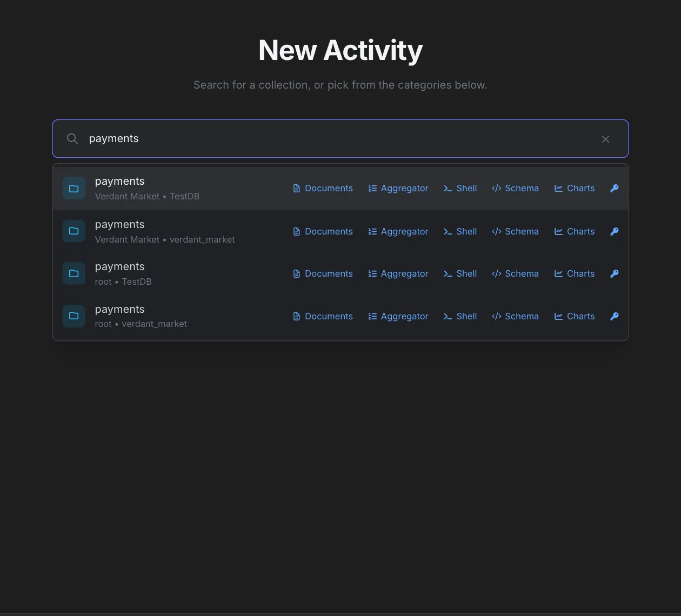Open Aggregator for root verdant_market payments
Viewport: 681px width, 616px height.
(398, 316)
